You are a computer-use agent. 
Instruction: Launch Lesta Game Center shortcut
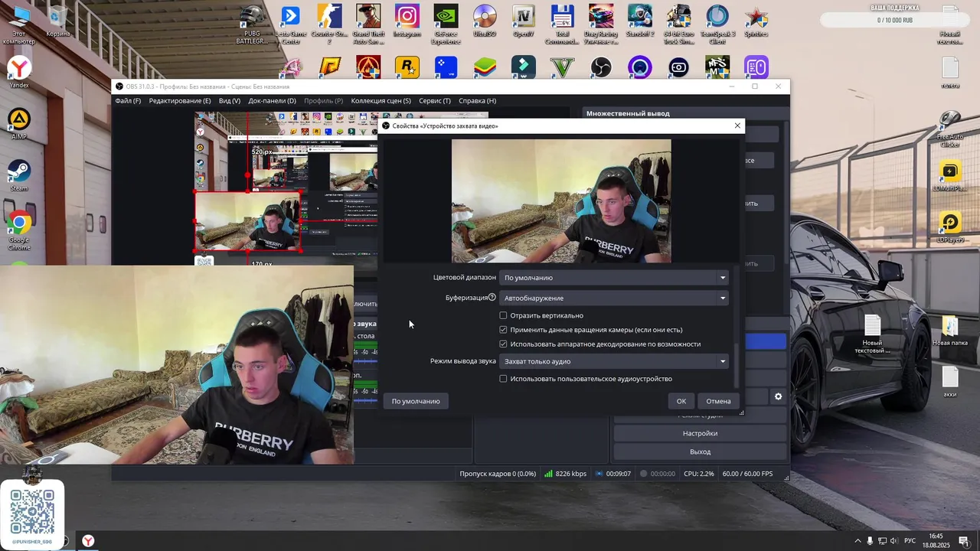click(x=290, y=24)
